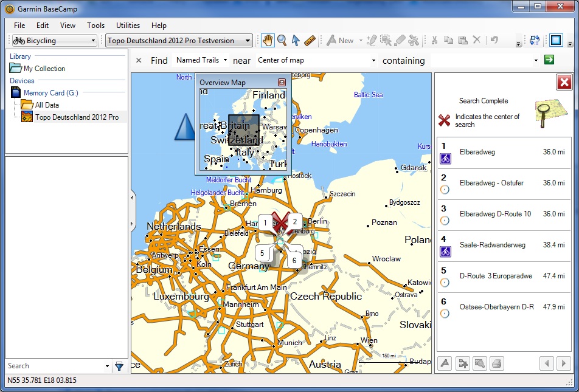Select the Move Point tool
579x392 pixels.
click(386, 40)
